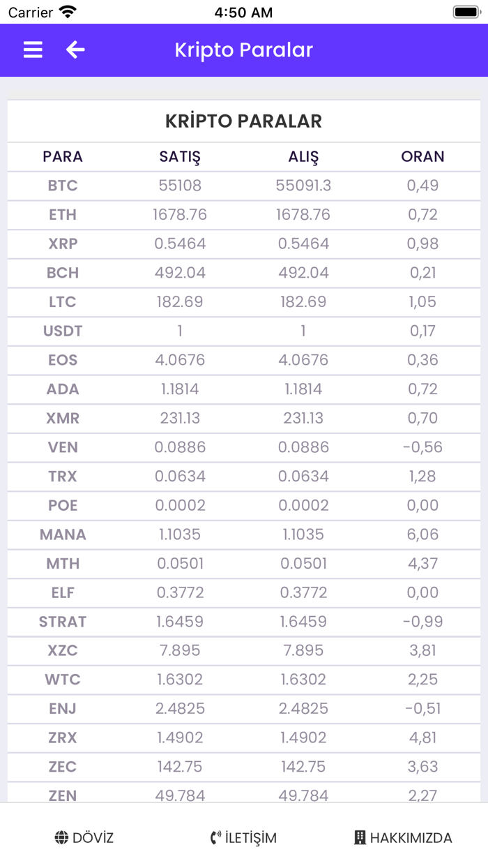
Task: Tap the phone icon beside İLETİŞİM
Action: (x=215, y=838)
